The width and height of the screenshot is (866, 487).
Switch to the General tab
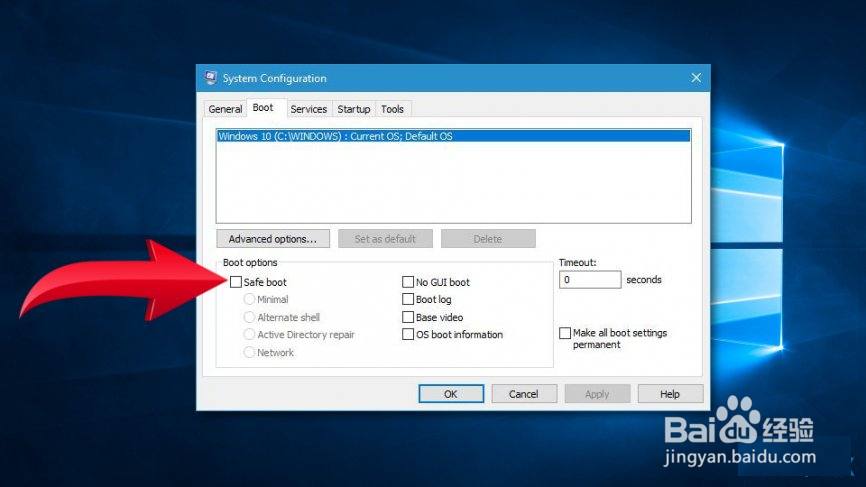225,109
